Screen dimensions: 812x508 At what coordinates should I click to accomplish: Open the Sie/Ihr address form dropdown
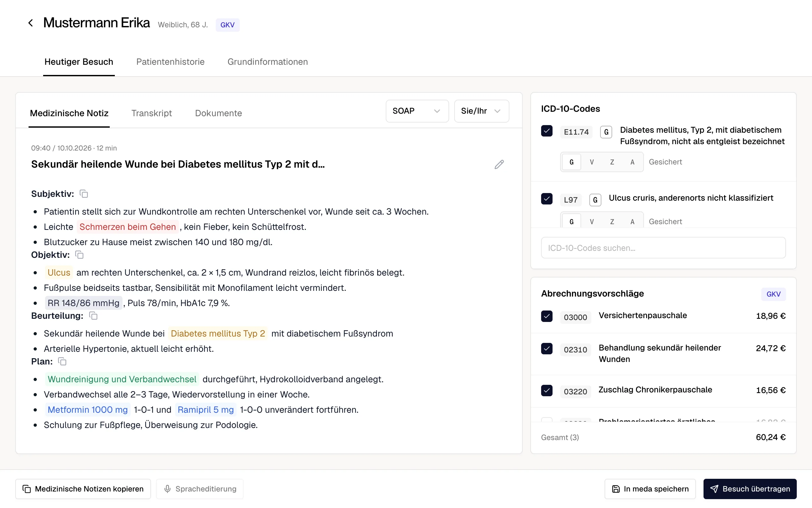(481, 111)
